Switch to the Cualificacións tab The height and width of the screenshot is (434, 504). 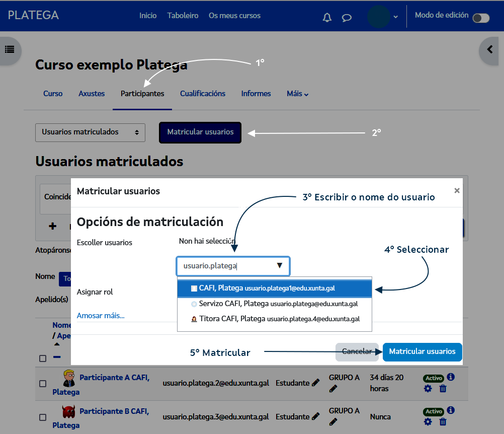(x=202, y=94)
